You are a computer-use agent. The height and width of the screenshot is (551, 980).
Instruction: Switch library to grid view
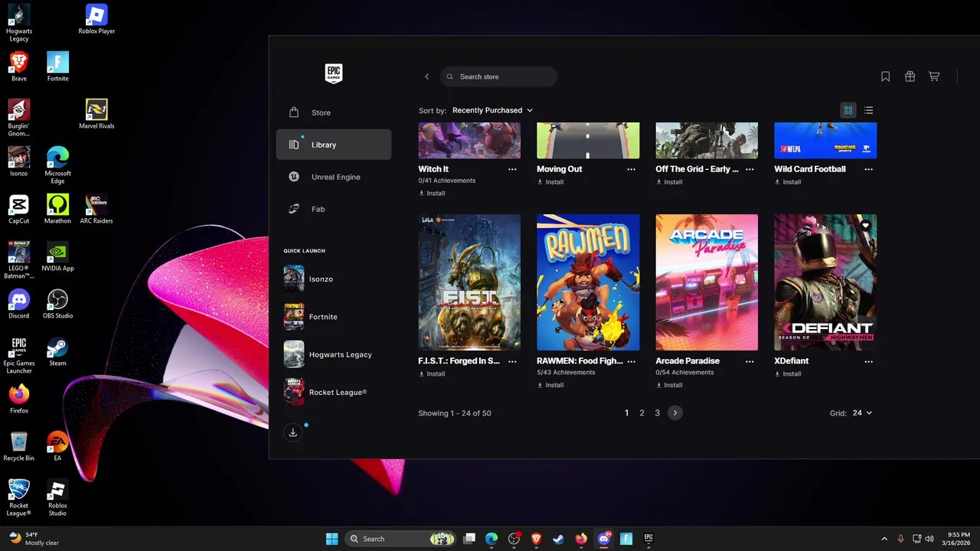(848, 110)
